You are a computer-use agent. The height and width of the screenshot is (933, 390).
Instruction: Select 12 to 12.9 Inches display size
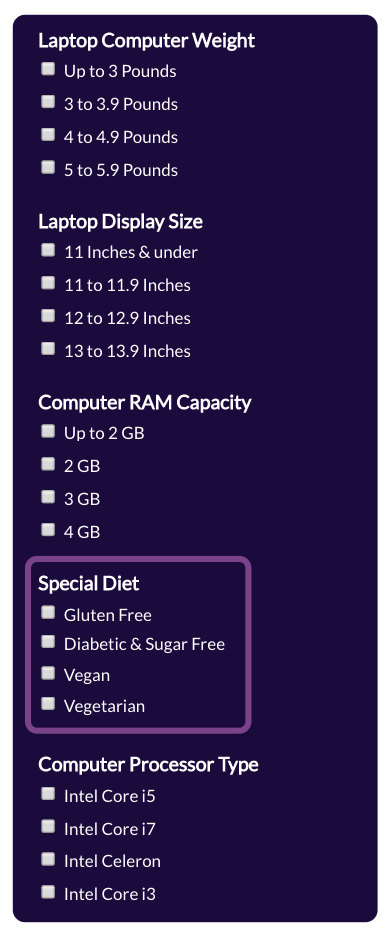pos(48,316)
